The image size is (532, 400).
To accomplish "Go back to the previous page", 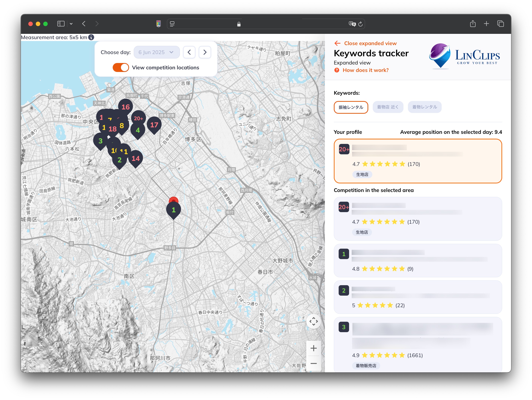I will click(x=84, y=24).
